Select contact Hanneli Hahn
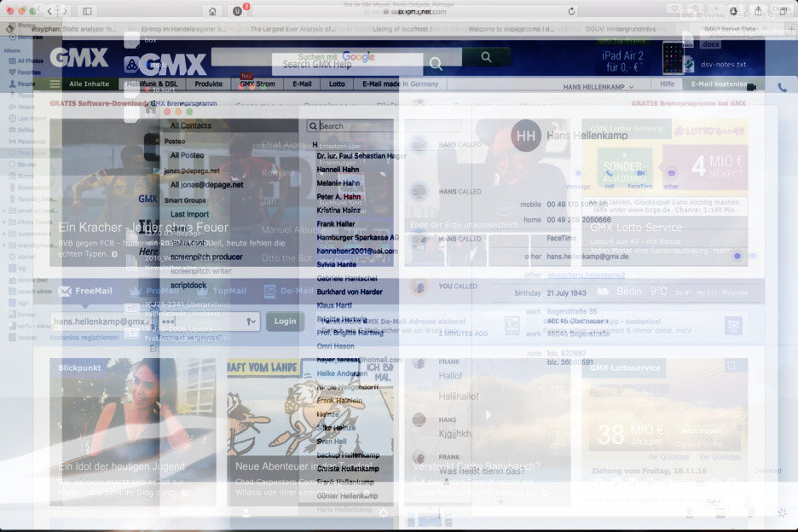The height and width of the screenshot is (532, 798). click(x=338, y=170)
